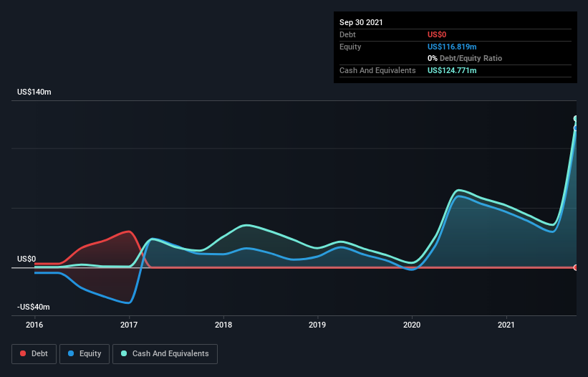
Task: Click the -US$40m y-axis label
Action: 34,307
